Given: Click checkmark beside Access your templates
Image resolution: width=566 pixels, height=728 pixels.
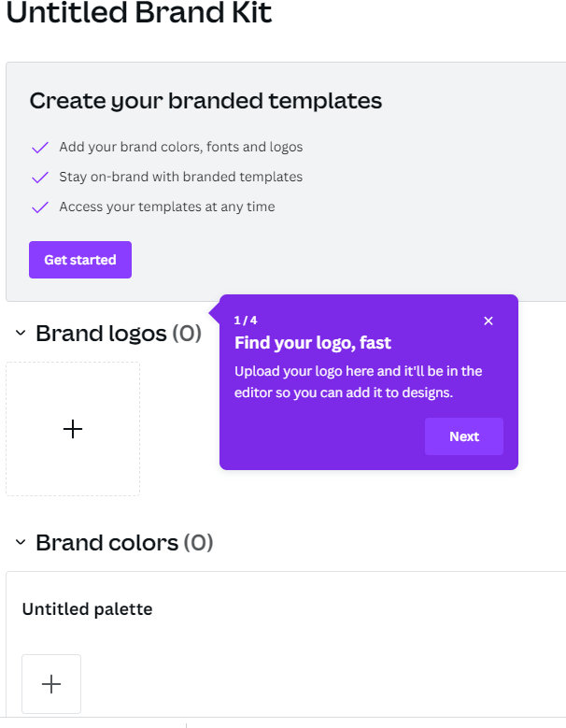Looking at the screenshot, I should click(x=40, y=207).
